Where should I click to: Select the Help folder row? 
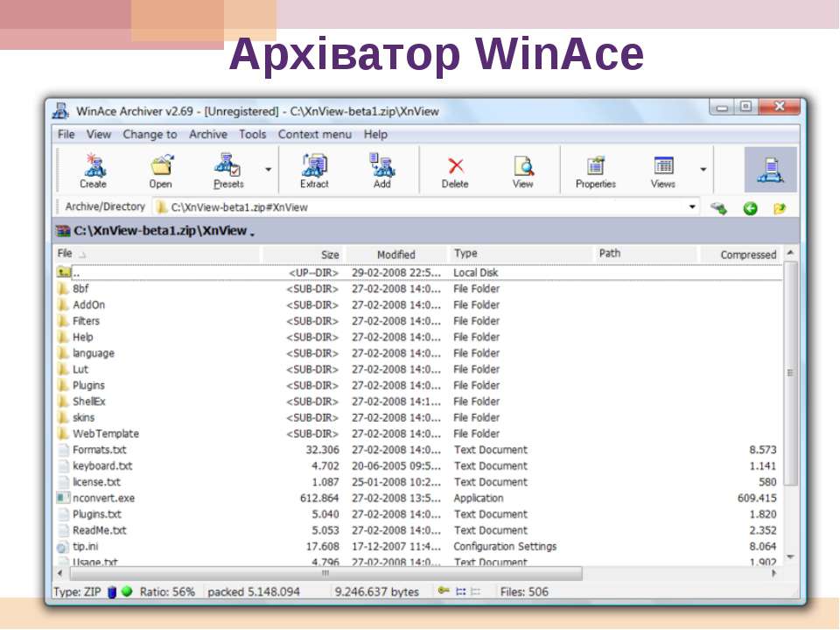point(419,337)
